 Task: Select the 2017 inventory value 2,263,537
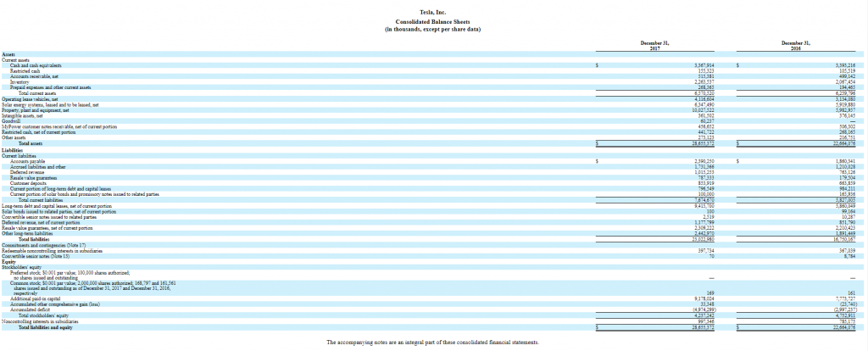[705, 82]
